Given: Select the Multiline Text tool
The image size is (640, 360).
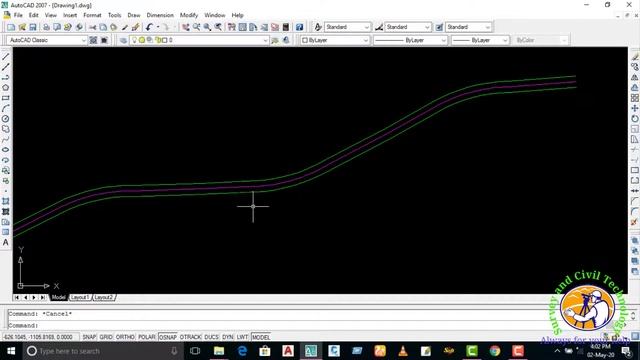Looking at the screenshot, I should (6, 242).
